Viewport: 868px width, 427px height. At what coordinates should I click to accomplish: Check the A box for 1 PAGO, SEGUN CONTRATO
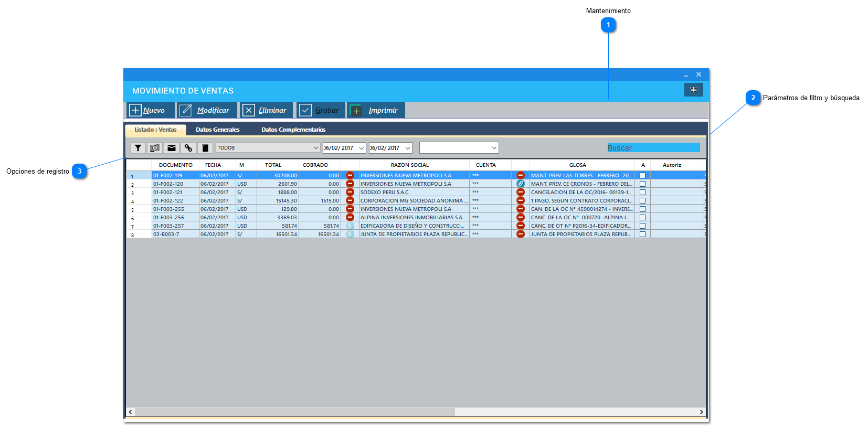pyautogui.click(x=642, y=200)
